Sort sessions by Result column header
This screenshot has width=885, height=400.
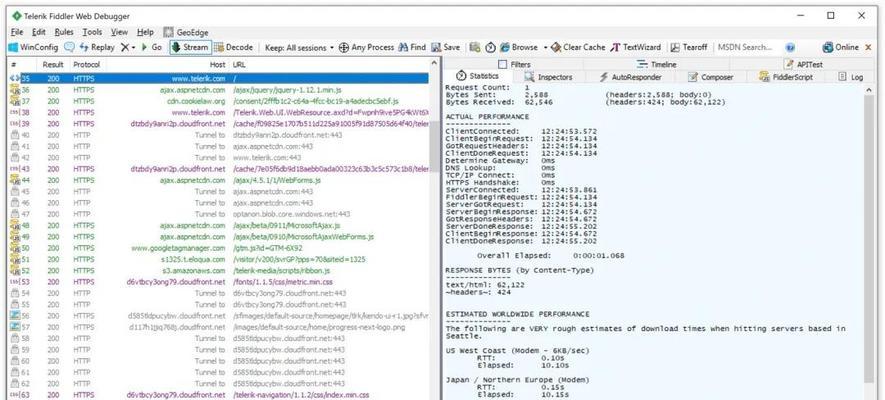click(x=53, y=65)
